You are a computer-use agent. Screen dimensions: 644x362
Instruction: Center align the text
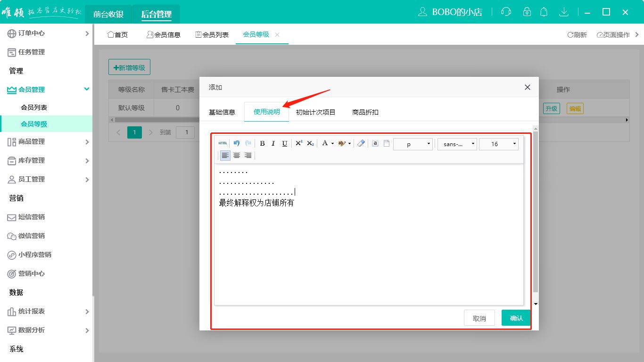click(237, 155)
